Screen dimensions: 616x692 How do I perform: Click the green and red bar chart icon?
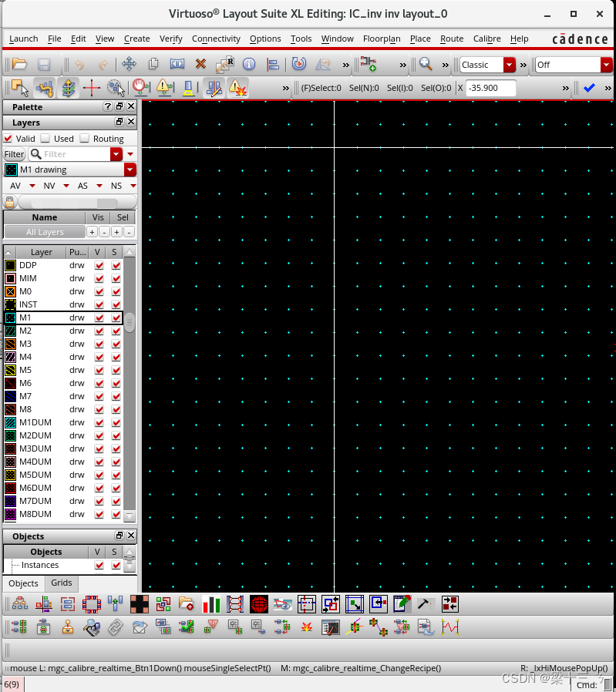click(211, 604)
